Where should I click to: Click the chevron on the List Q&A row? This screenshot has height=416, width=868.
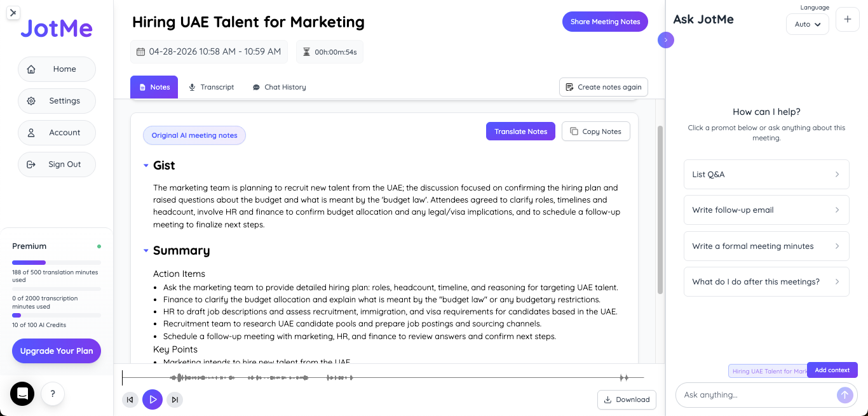(837, 174)
